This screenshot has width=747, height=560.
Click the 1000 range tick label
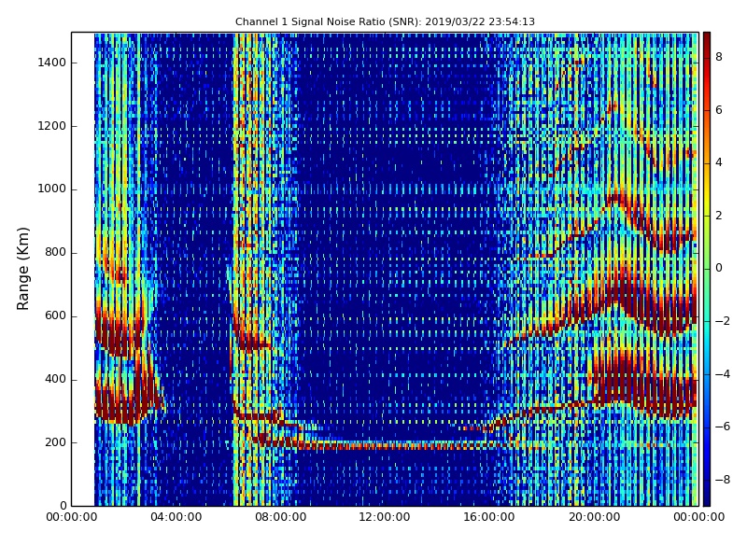pos(52,189)
